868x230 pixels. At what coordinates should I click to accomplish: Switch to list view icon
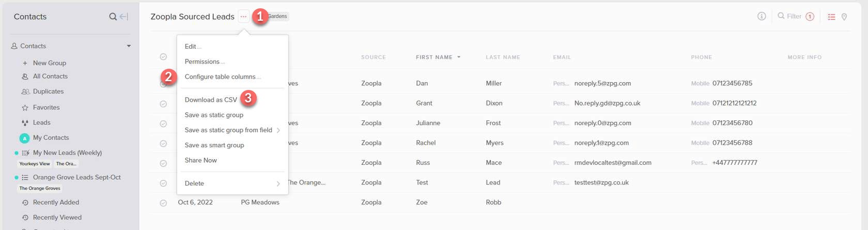[x=831, y=17]
